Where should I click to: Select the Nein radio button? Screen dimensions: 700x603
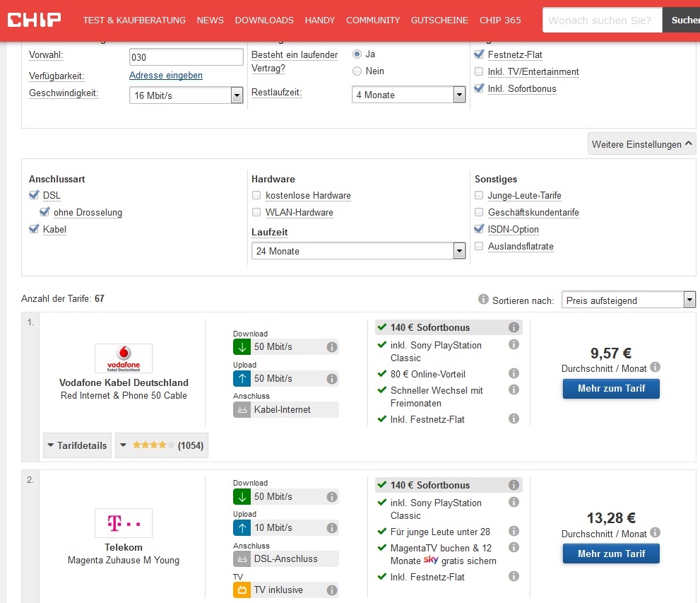(357, 71)
